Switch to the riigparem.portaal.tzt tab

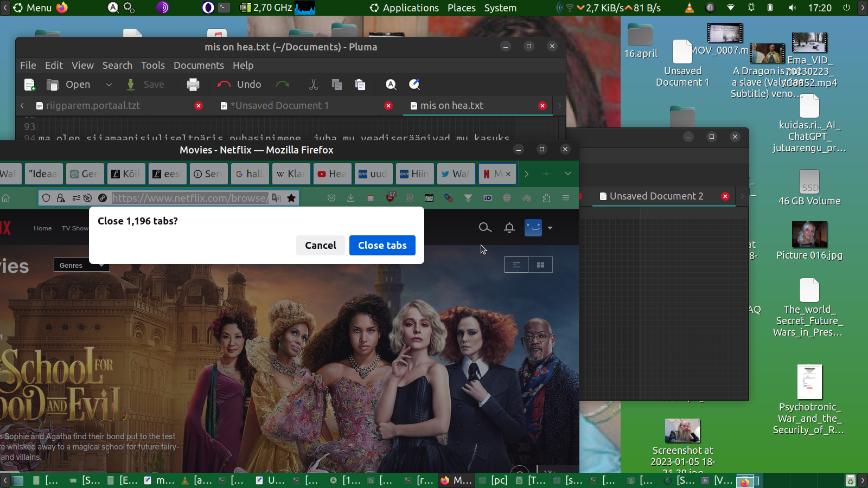click(93, 106)
